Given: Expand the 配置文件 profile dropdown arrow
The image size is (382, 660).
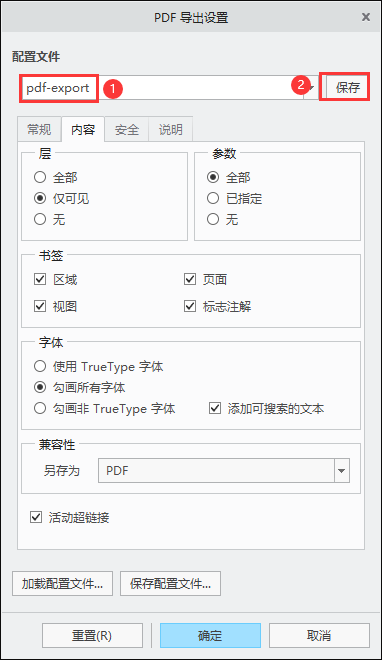Looking at the screenshot, I should (311, 88).
